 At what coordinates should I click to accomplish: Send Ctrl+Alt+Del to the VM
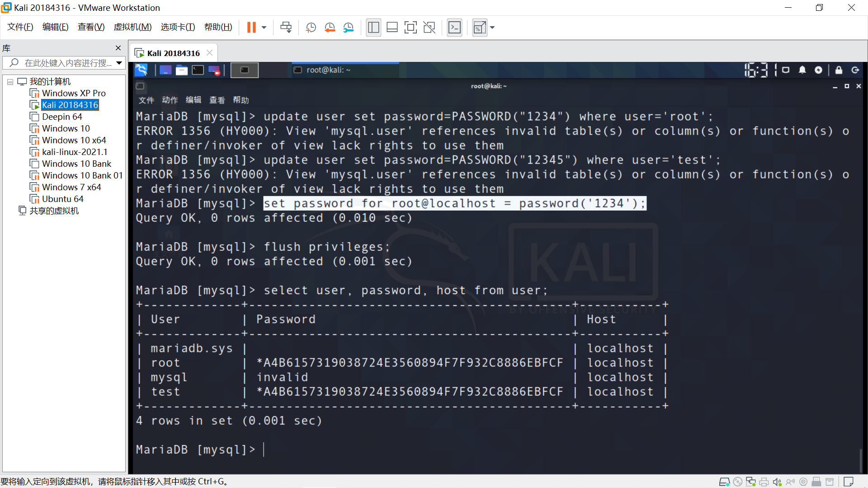click(x=286, y=28)
